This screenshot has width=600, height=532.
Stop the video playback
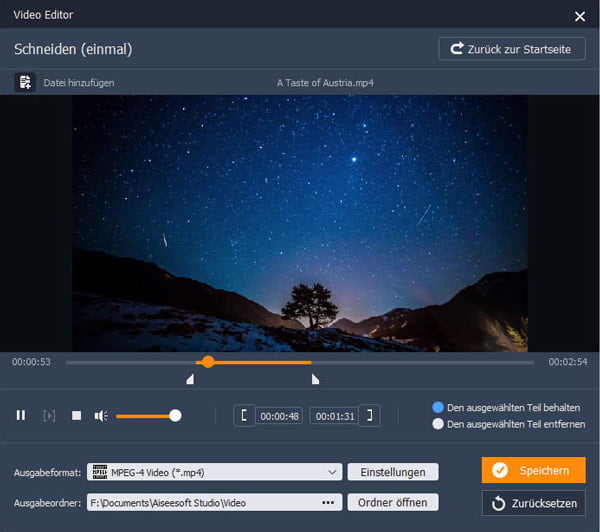tap(76, 415)
